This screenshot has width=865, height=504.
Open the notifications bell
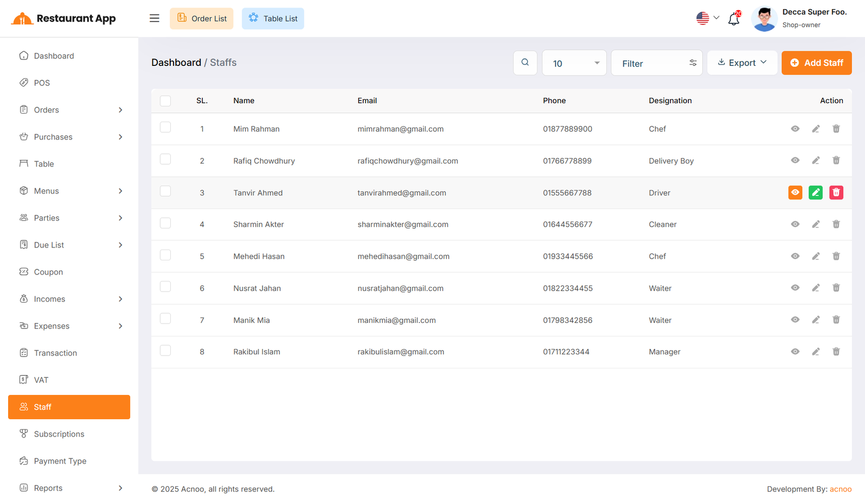click(x=734, y=19)
